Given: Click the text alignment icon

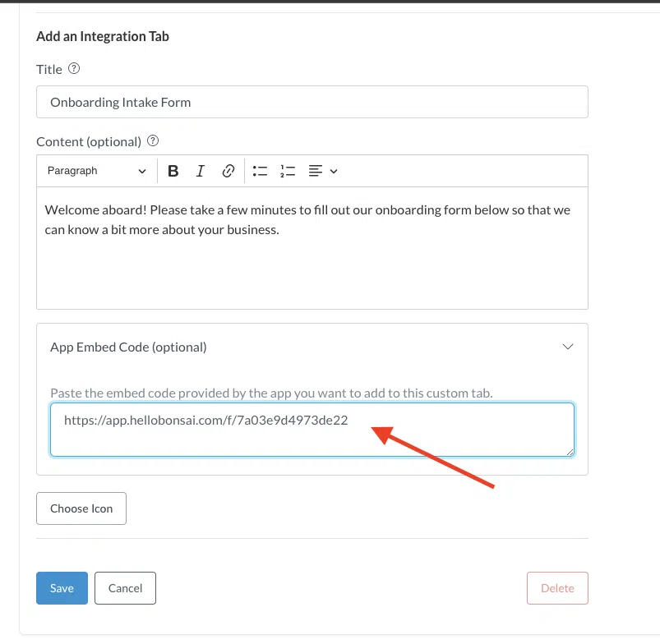Looking at the screenshot, I should 316,171.
